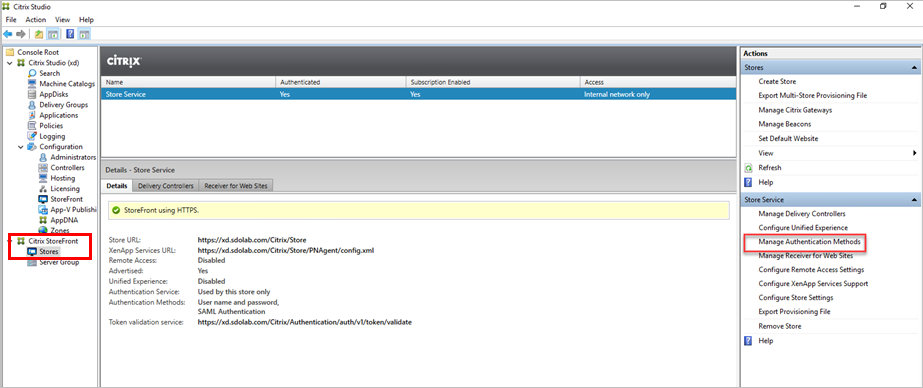Select the Hosting icon
923x388 pixels.
pos(43,178)
